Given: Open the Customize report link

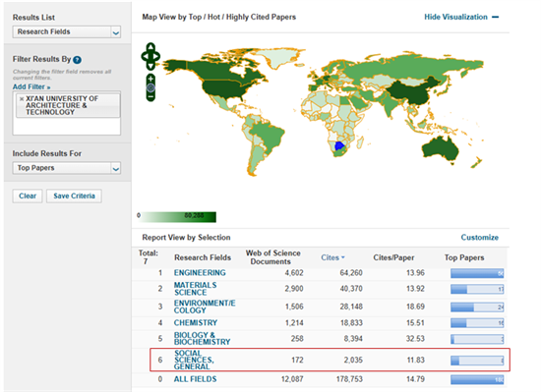Looking at the screenshot, I should click(480, 238).
